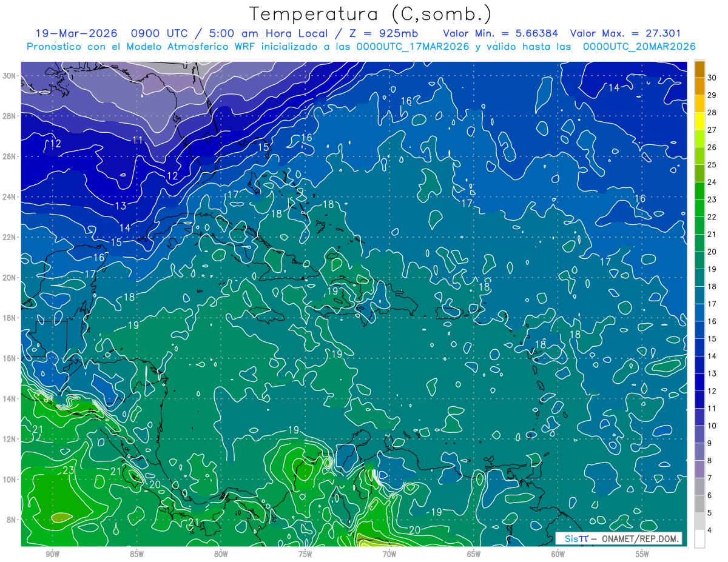Click the '85W' longitude axis label
Image resolution: width=728 pixels, height=562 pixels.
(x=136, y=554)
